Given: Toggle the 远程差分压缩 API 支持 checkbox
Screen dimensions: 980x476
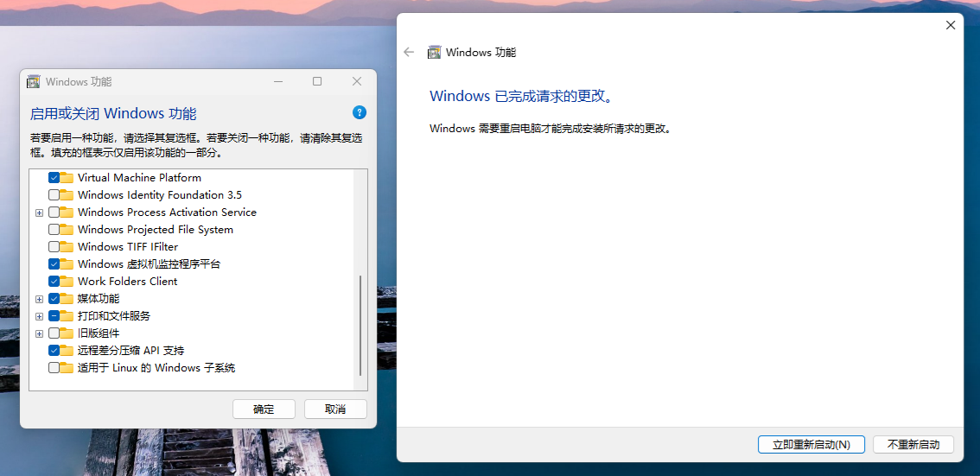Looking at the screenshot, I should pyautogui.click(x=54, y=351).
